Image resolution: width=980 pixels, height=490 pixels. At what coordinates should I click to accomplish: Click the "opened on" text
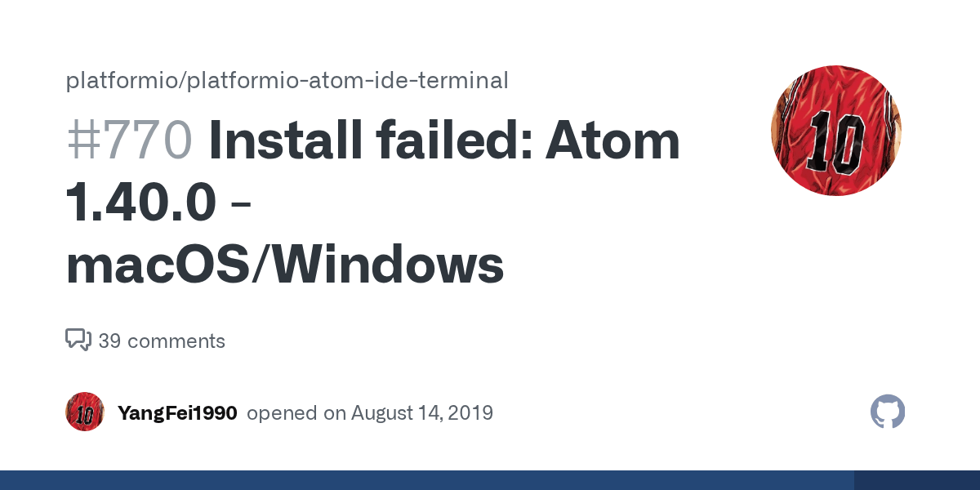click(x=296, y=413)
